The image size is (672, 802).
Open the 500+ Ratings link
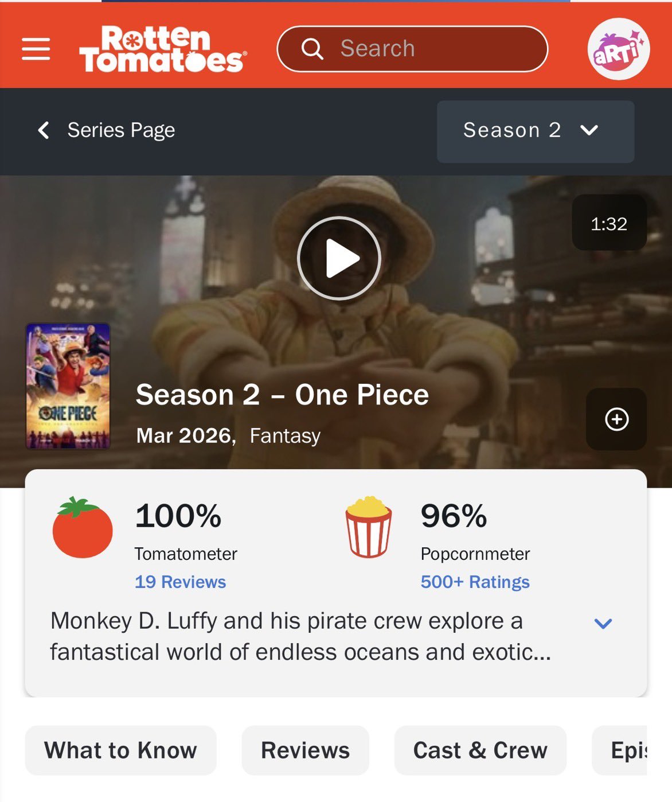(475, 582)
